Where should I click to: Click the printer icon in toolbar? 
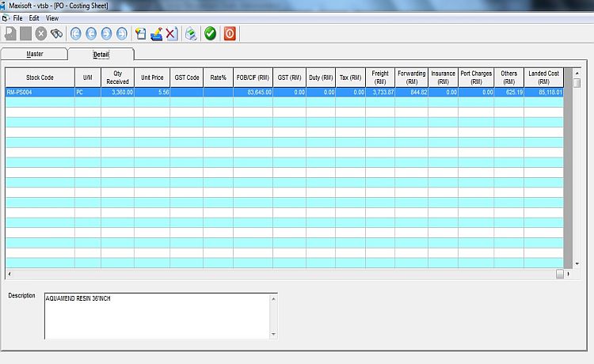pyautogui.click(x=191, y=33)
